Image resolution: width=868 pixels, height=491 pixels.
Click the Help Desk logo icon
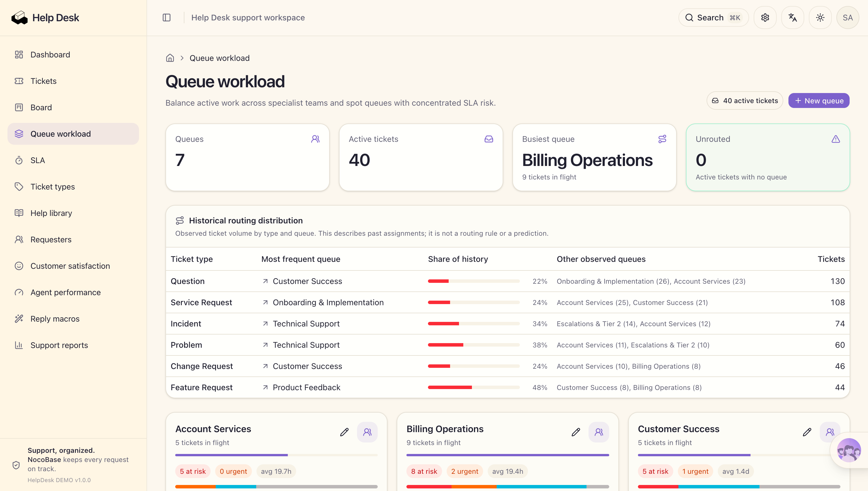[20, 18]
